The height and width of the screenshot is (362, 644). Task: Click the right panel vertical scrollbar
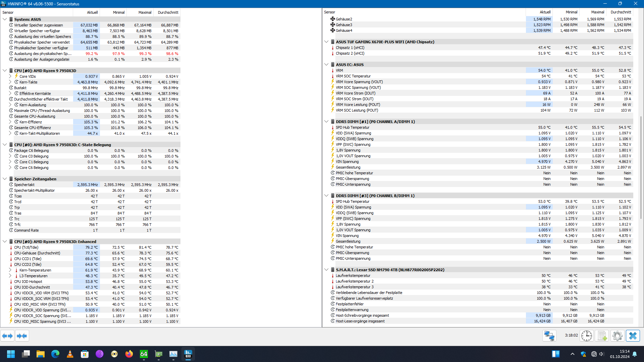click(641, 168)
